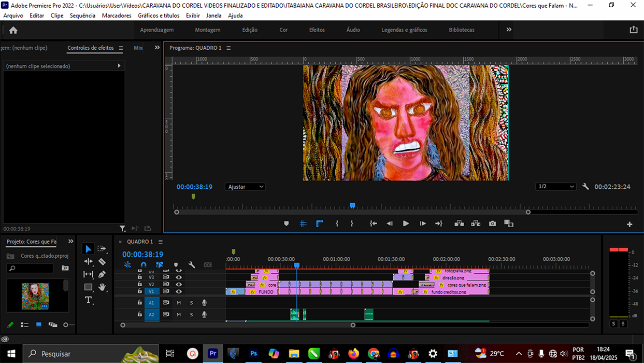The width and height of the screenshot is (644, 363).
Task: Open timeline display settings wrench
Action: [x=192, y=265]
